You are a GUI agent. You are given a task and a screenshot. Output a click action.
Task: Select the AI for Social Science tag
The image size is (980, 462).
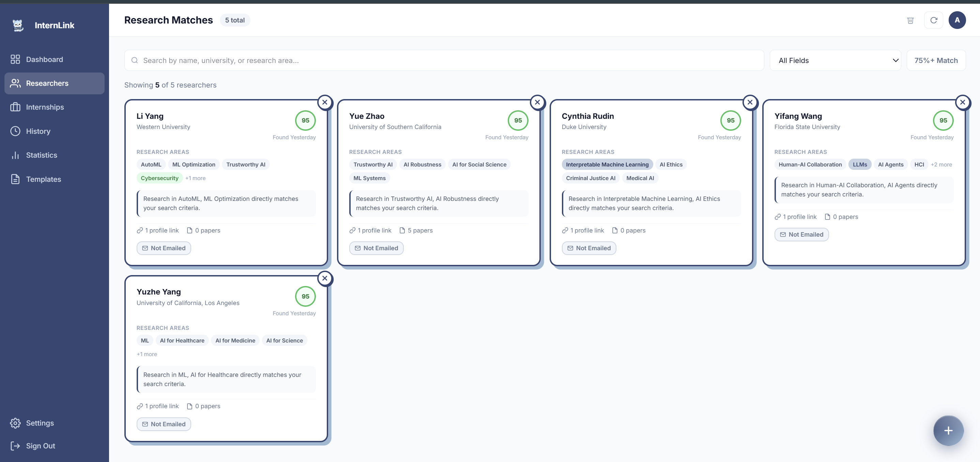click(479, 165)
